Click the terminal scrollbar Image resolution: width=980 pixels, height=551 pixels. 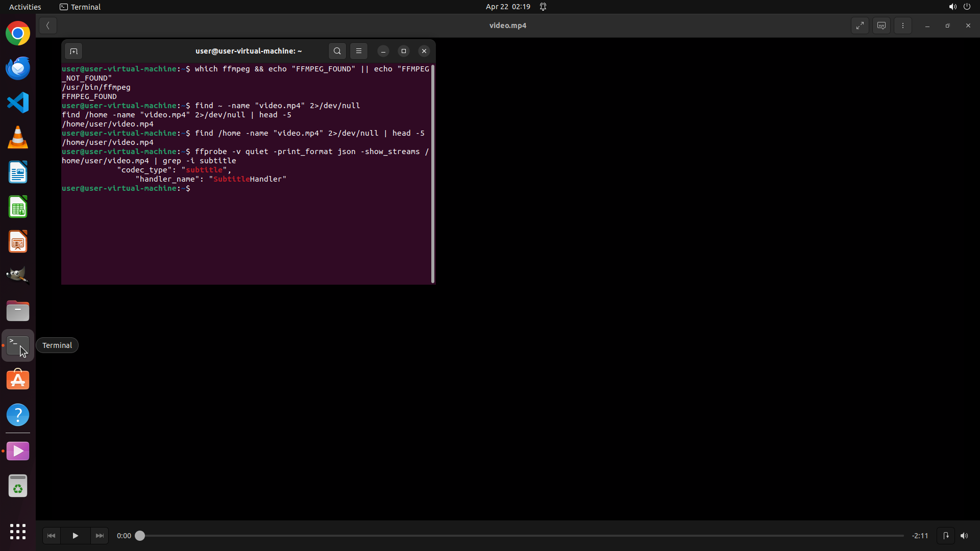433,173
